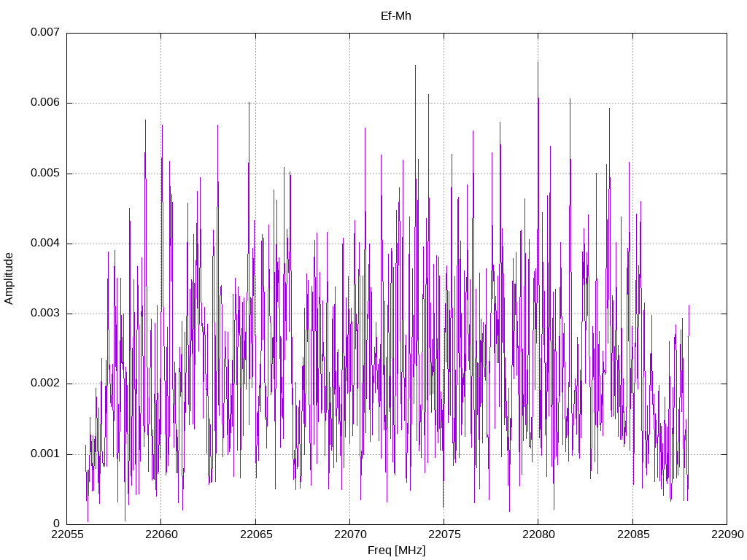Click the y-axis tick value 0.003
Image resolution: width=747 pixels, height=560 pixels.
[45, 313]
